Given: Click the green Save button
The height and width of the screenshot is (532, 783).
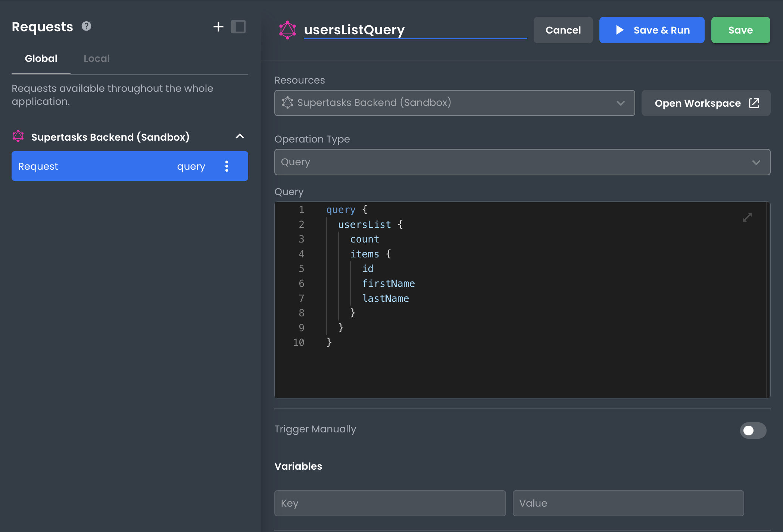Looking at the screenshot, I should coord(740,30).
